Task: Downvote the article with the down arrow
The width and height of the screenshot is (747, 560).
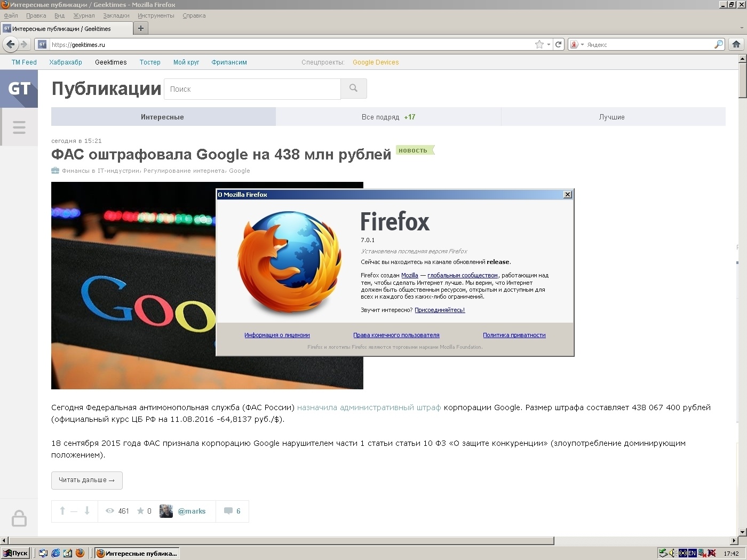Action: click(86, 510)
